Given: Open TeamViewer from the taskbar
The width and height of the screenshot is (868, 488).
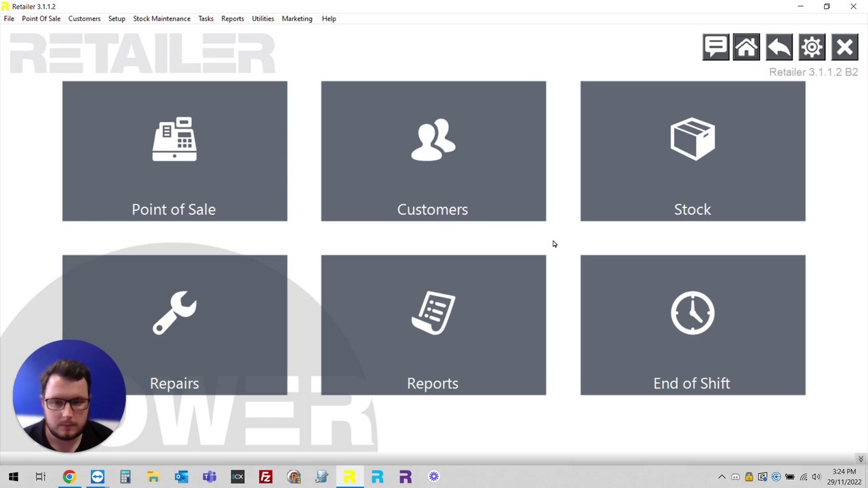Looking at the screenshot, I should [x=98, y=476].
